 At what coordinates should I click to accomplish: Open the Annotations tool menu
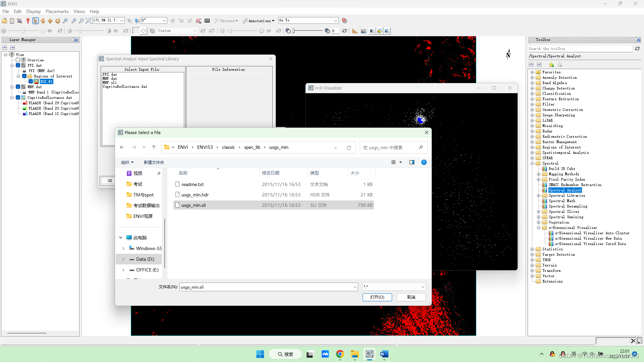pos(258,21)
